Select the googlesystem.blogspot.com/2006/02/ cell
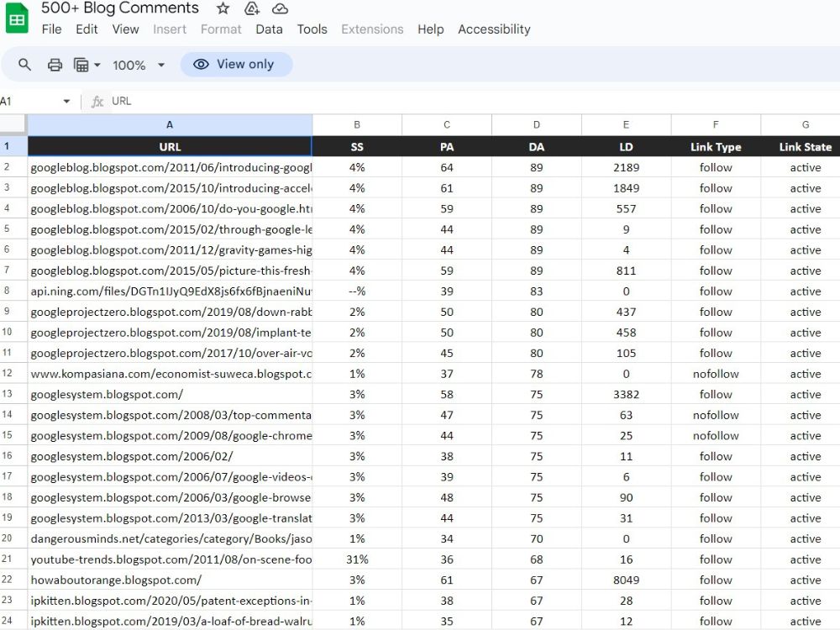This screenshot has width=840, height=630. coord(170,456)
